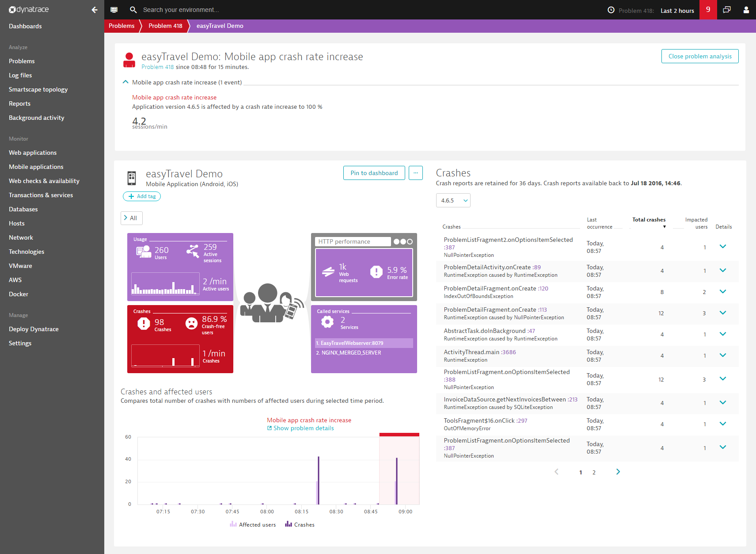The width and height of the screenshot is (756, 554).
Task: Click the Users icon in Usage tile
Action: click(x=144, y=252)
